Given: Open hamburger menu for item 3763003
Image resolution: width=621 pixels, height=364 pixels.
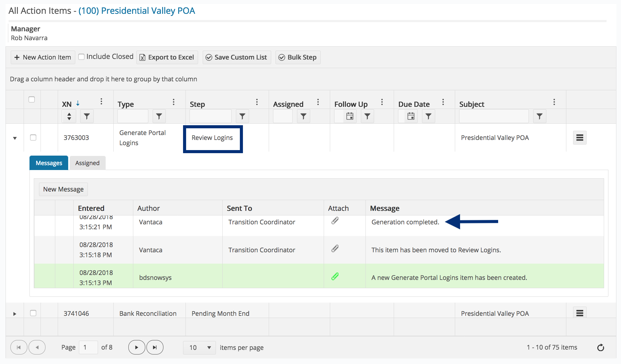Looking at the screenshot, I should click(x=579, y=138).
